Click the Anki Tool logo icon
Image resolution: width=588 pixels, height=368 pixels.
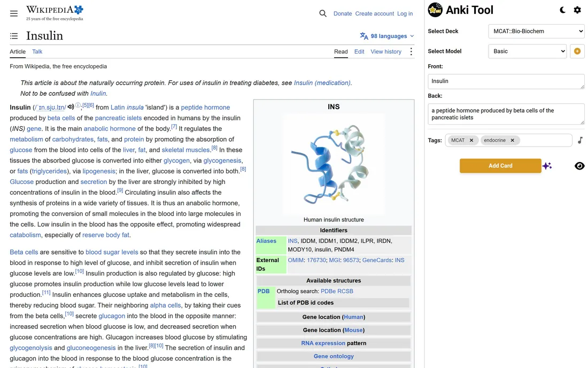(435, 10)
